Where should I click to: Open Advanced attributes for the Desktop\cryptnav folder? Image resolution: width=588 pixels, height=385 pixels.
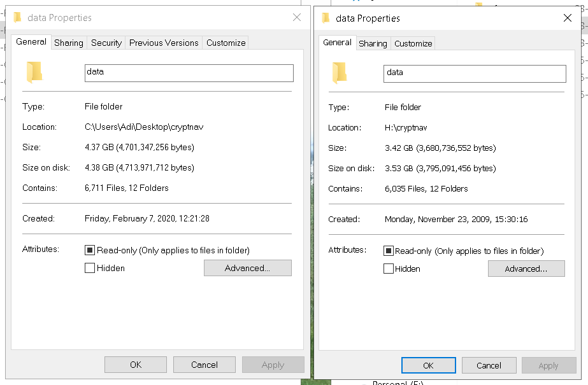(x=247, y=268)
